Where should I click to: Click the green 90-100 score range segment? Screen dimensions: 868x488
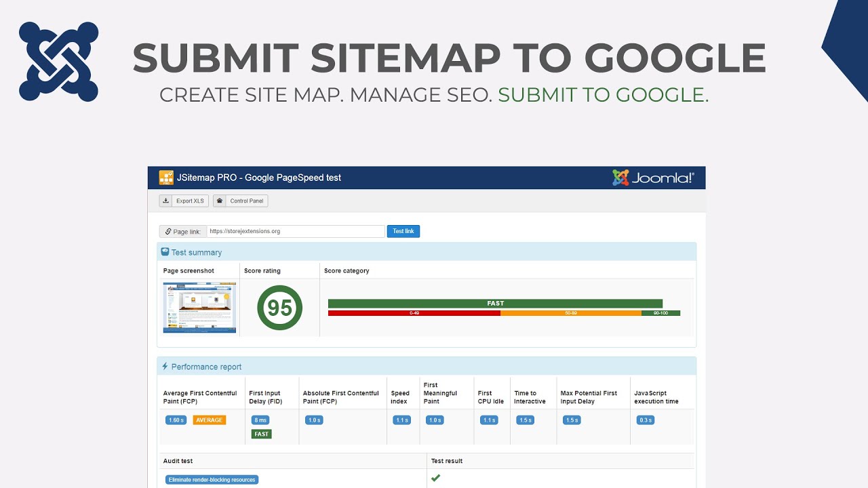click(x=660, y=313)
